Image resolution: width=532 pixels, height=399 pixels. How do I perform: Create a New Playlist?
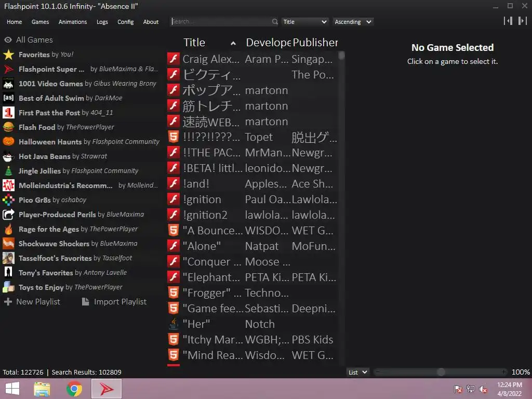32,302
